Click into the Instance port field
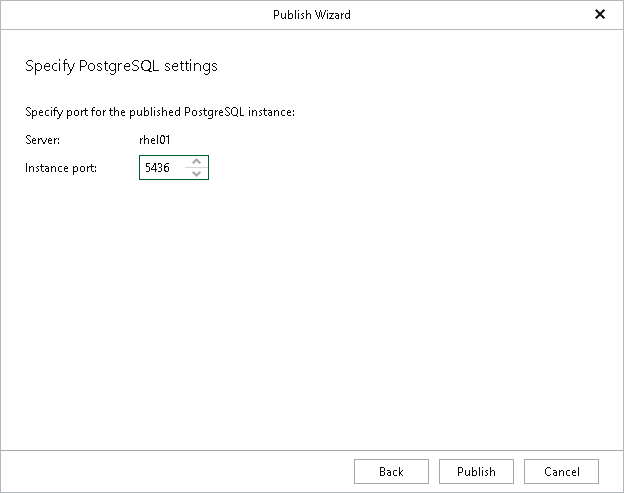The image size is (624, 493). 163,168
